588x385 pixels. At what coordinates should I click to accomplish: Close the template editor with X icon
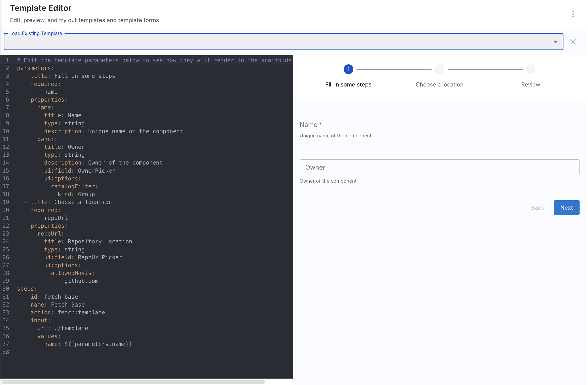pos(573,42)
